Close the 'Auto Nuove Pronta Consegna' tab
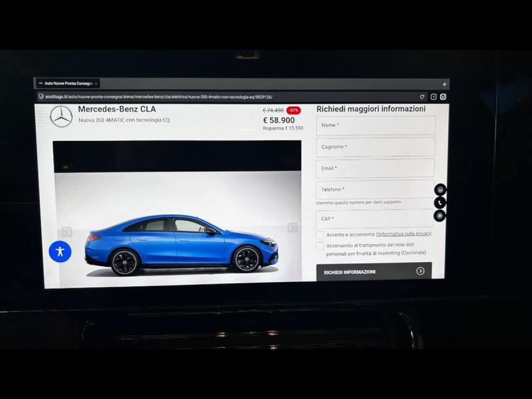Viewport: 532px width, 399px height. [x=96, y=83]
